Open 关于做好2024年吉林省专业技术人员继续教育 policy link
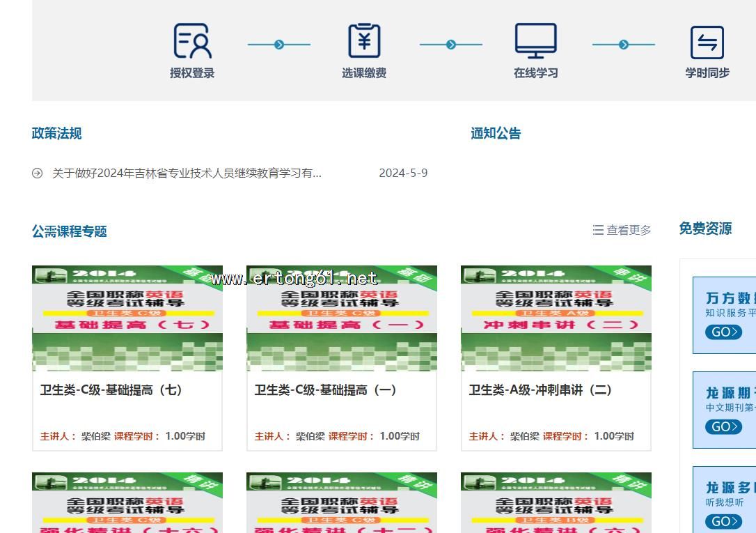 (x=187, y=173)
